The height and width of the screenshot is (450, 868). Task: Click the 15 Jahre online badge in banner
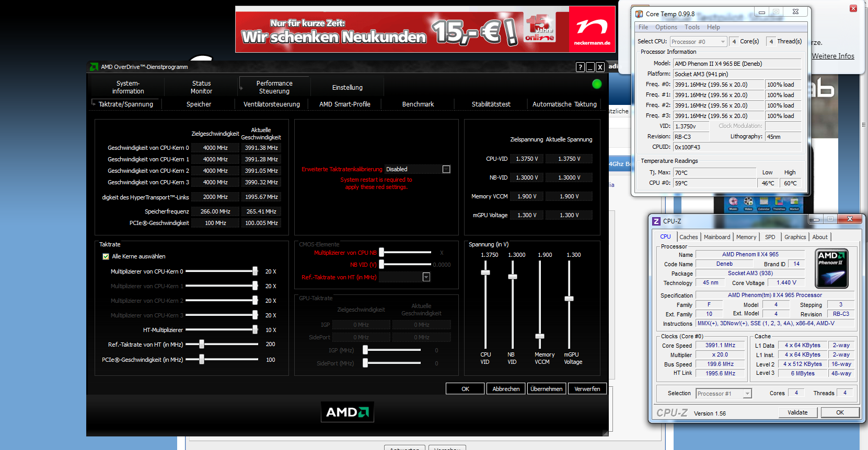pyautogui.click(x=540, y=28)
